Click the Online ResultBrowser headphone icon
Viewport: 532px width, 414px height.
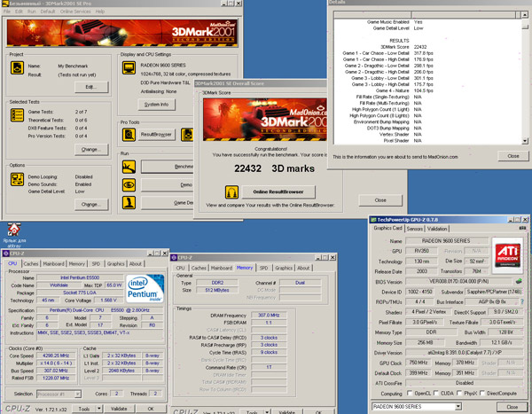(231, 192)
